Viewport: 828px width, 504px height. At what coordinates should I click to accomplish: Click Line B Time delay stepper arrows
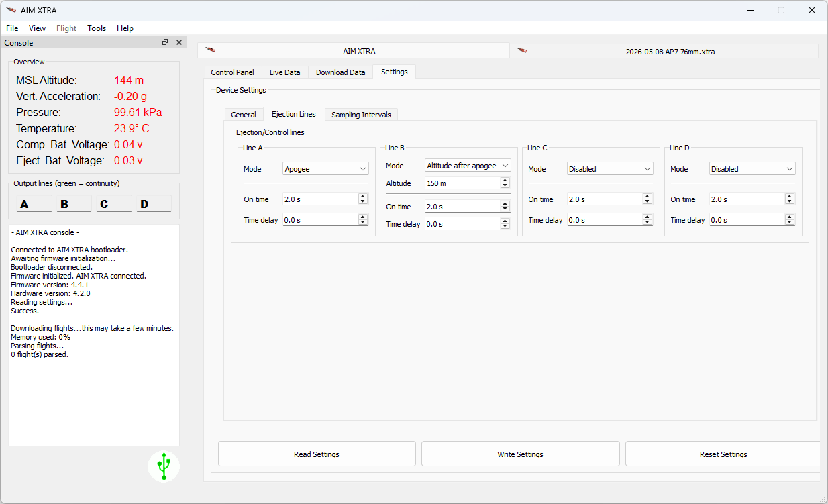click(x=505, y=224)
